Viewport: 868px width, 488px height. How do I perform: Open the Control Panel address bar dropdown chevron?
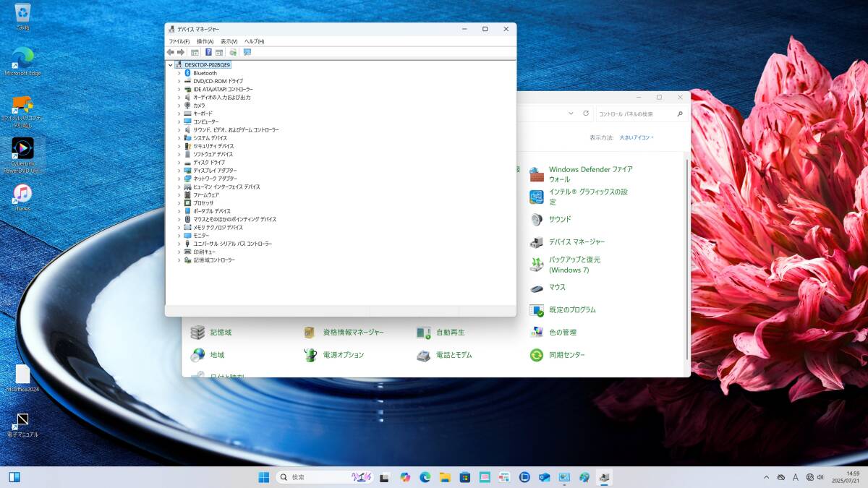(x=571, y=114)
